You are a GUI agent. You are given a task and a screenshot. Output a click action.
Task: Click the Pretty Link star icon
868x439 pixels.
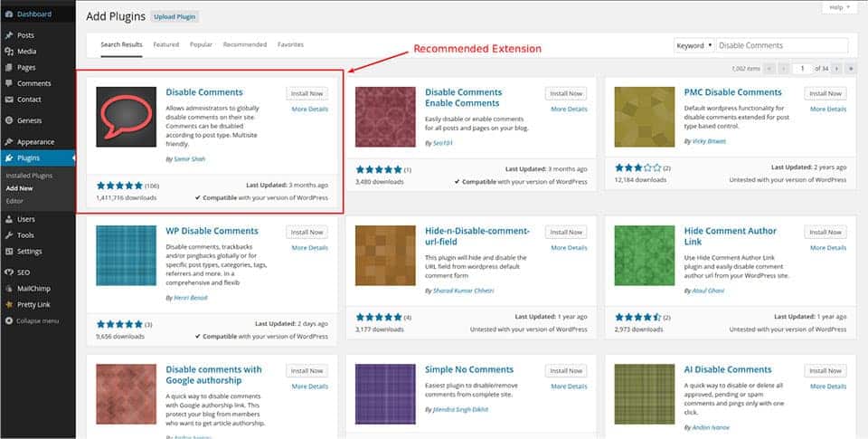click(x=9, y=304)
